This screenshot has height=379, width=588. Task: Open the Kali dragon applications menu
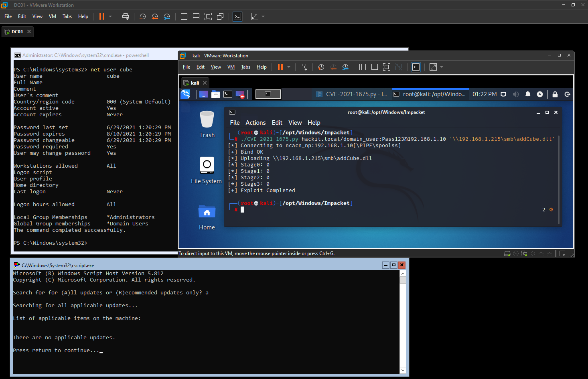tap(185, 94)
